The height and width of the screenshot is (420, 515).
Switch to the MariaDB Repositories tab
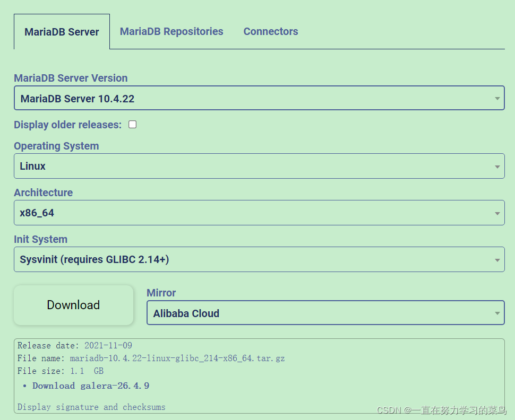click(171, 31)
